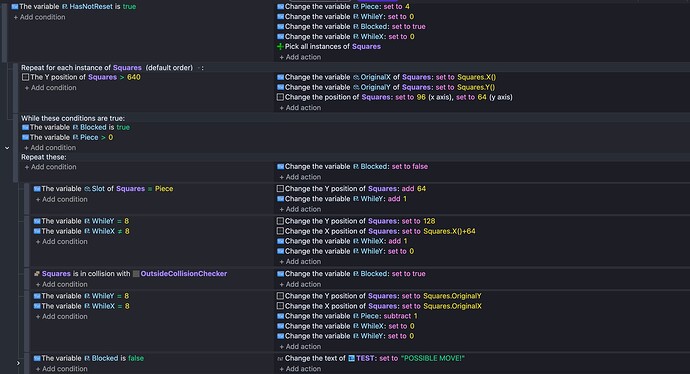
Task: Add condition below Slot of Squares = Piece
Action: (x=62, y=200)
